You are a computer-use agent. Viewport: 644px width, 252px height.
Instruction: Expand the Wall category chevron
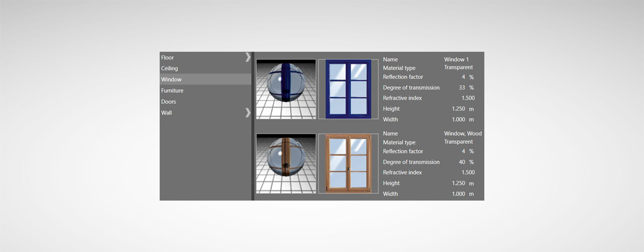[248, 113]
